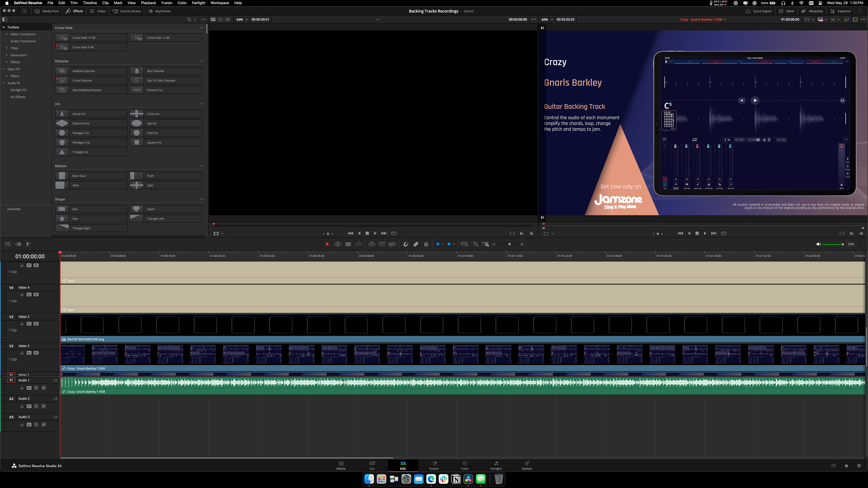Switch to the Color page tab
Viewport: 868px width, 488px height.
(465, 465)
